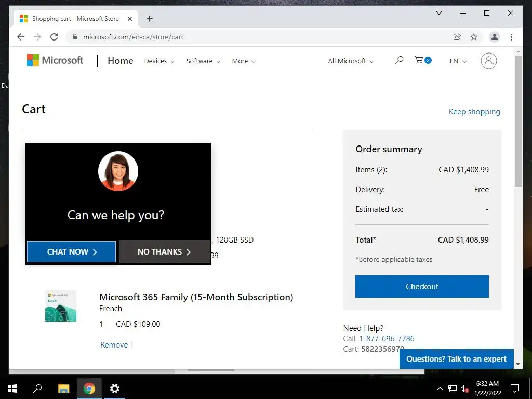The width and height of the screenshot is (532, 399).
Task: Click the browser forward arrow
Action: click(x=37, y=37)
